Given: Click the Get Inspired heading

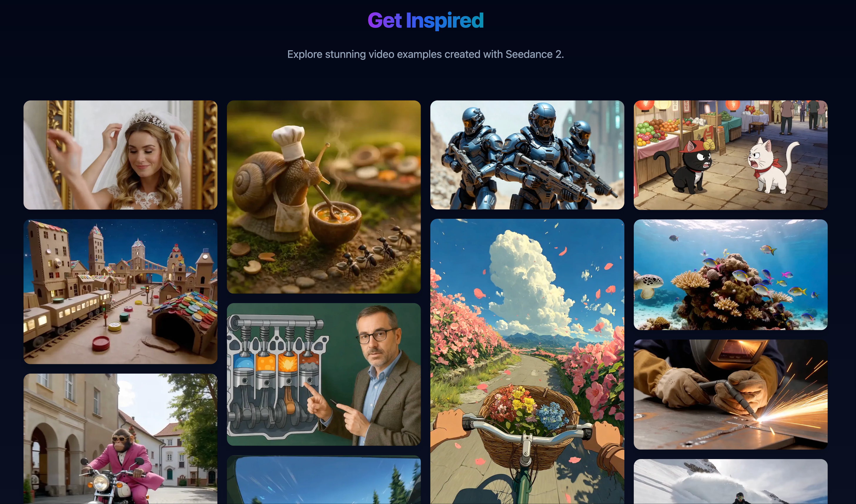Looking at the screenshot, I should [425, 20].
